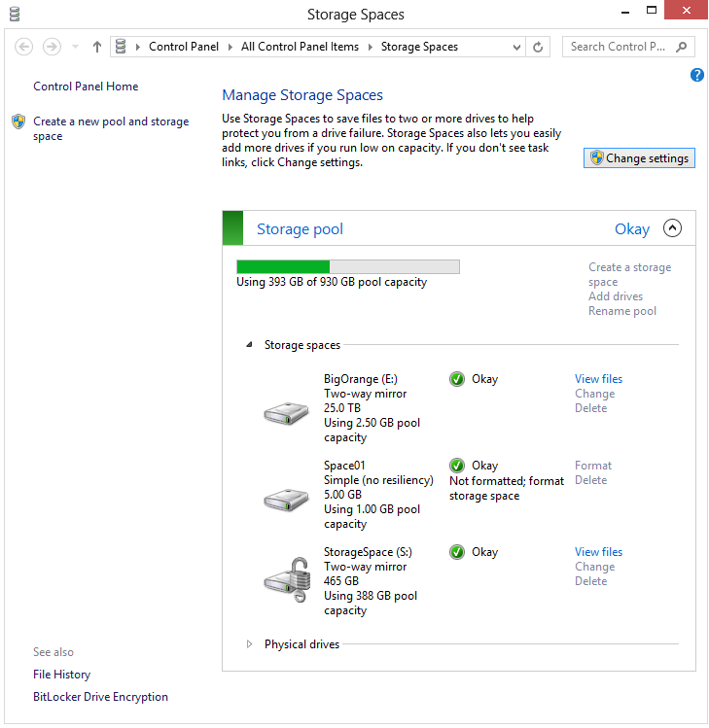Click the green Okay checkmark for StorageSpace (S:)

pos(457,552)
